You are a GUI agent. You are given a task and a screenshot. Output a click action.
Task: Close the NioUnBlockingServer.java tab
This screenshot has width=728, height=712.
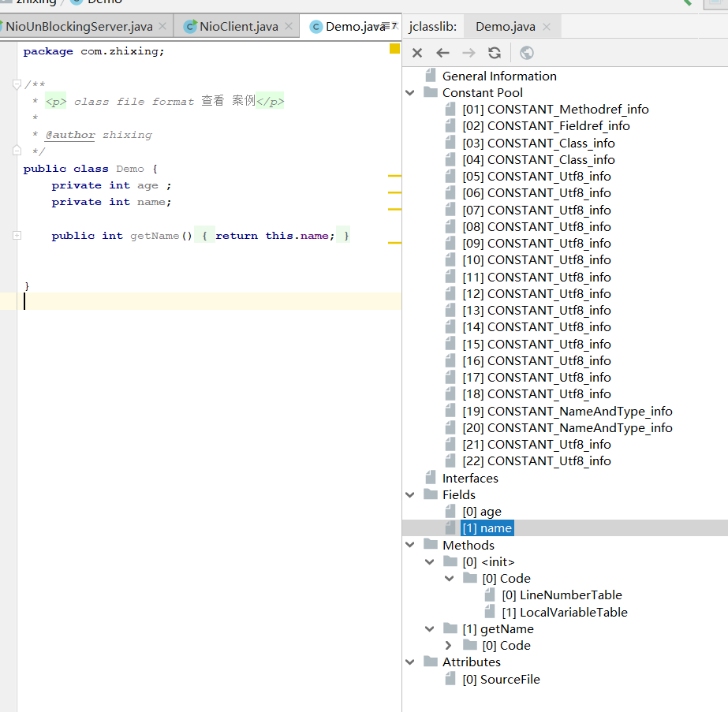pyautogui.click(x=162, y=27)
